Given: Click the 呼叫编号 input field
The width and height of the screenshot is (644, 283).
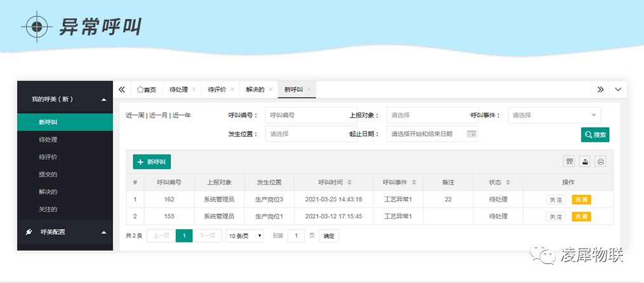Looking at the screenshot, I should pyautogui.click(x=305, y=115).
